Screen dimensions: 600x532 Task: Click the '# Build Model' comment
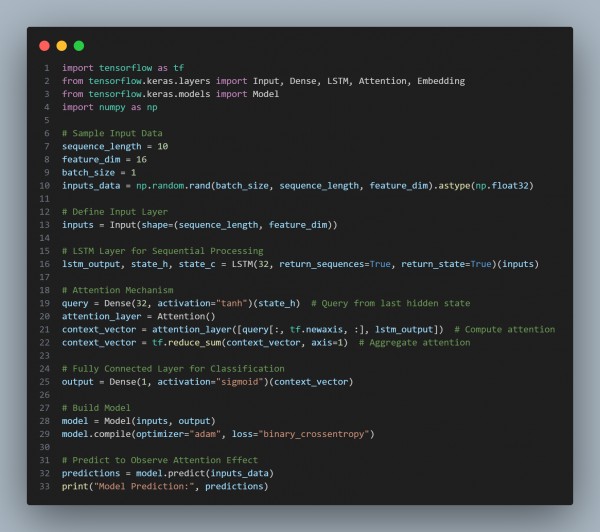[96, 408]
